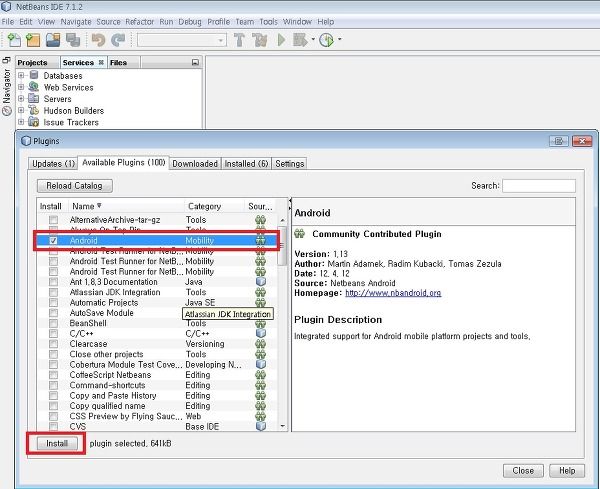Open the Tools menu
This screenshot has width=600, height=489.
[268, 22]
